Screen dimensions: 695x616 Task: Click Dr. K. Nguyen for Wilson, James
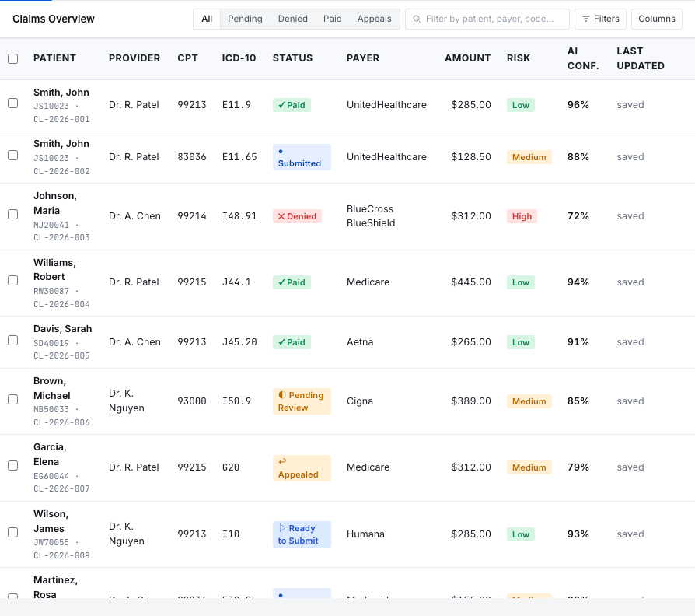[126, 534]
